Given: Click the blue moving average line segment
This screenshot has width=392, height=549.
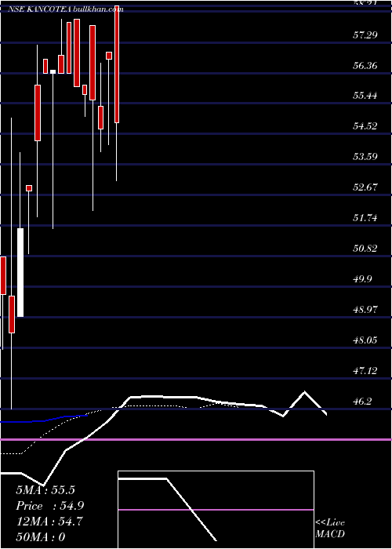Looking at the screenshot, I should pyautogui.click(x=44, y=419).
